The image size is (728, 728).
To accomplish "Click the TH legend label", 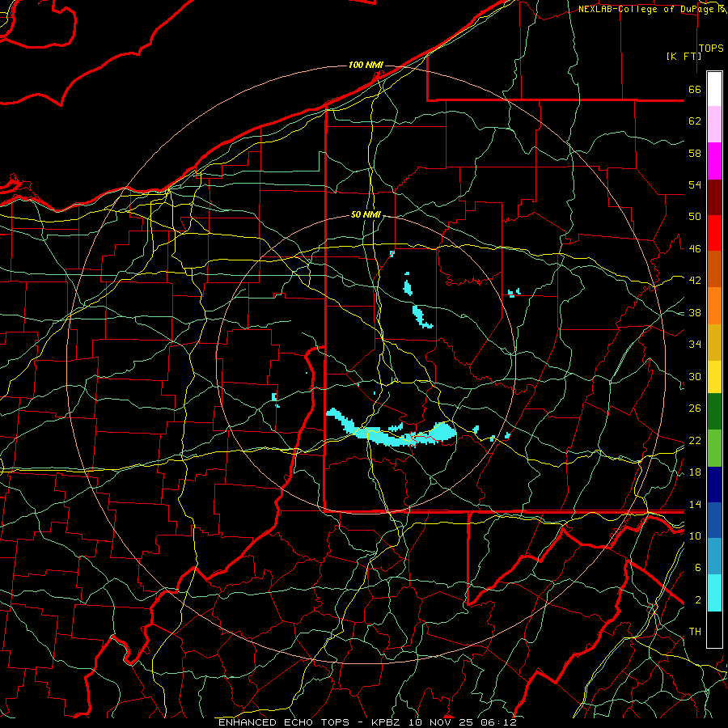I will pos(695,632).
